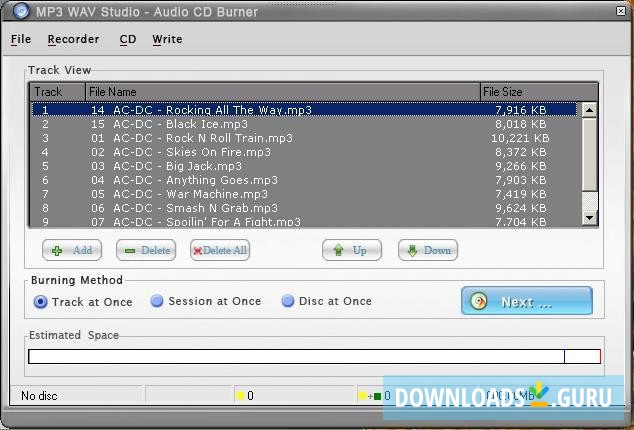Click the File Size column header

(539, 92)
